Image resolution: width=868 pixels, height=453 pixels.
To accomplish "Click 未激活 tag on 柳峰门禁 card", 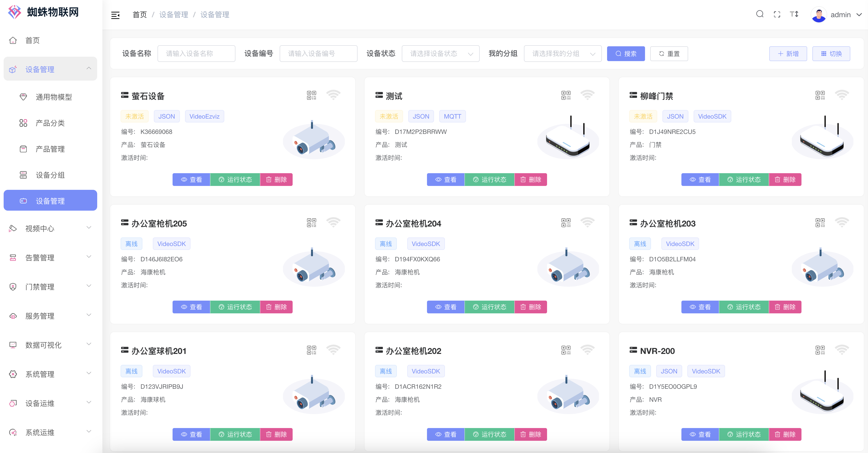I will [643, 116].
